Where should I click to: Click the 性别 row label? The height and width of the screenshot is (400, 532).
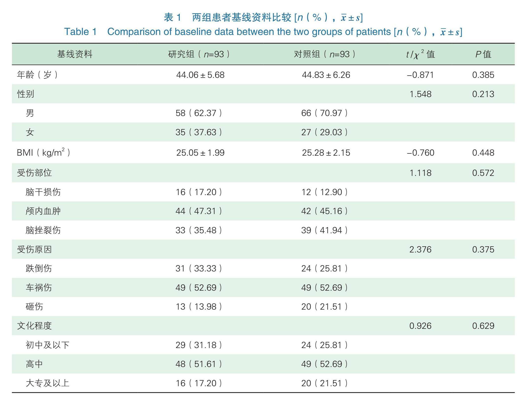[x=25, y=94]
